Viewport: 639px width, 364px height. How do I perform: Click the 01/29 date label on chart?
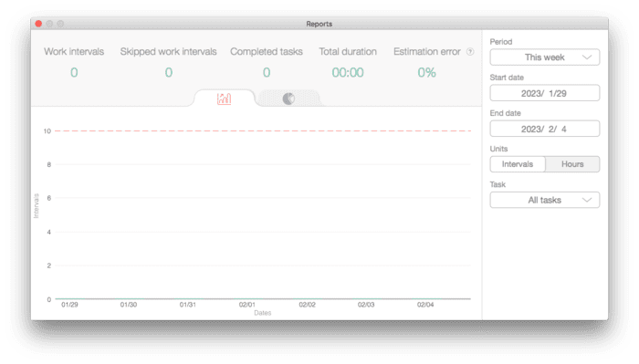tap(69, 305)
